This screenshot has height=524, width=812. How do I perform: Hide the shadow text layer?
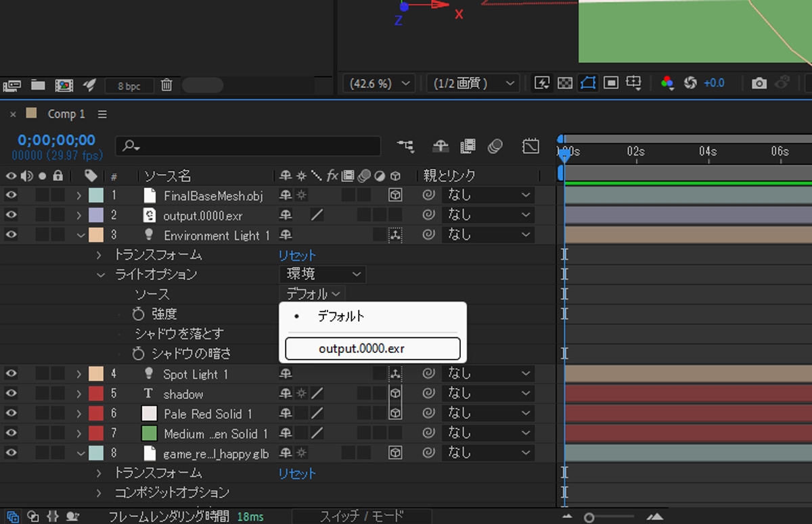point(9,394)
